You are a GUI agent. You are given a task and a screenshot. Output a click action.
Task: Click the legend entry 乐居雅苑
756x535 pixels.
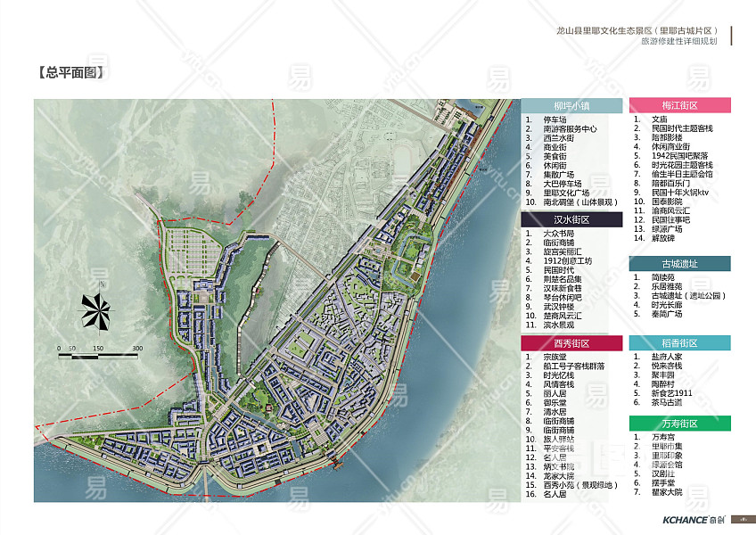pyautogui.click(x=667, y=286)
